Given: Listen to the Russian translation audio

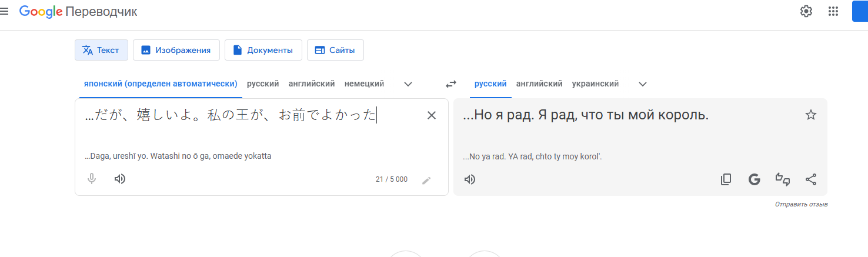Looking at the screenshot, I should 469,179.
